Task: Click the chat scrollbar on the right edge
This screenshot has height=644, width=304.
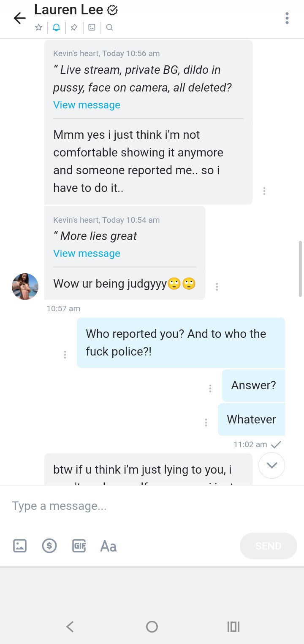Action: click(301, 269)
